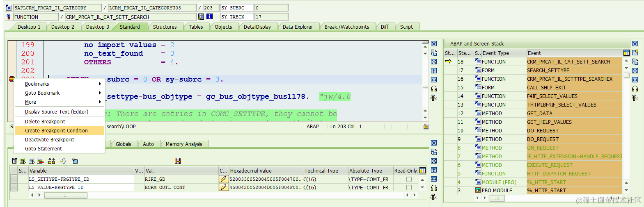The height and width of the screenshot is (207, 644).
Task: Click the ABAP stack horizontal scrollbar thumb
Action: (497, 198)
